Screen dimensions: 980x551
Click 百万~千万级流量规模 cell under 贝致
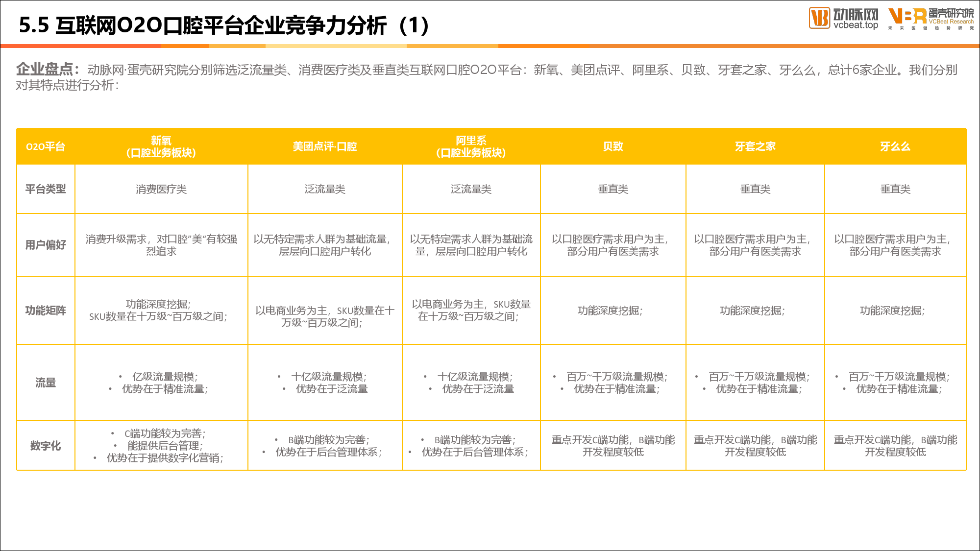coord(613,383)
